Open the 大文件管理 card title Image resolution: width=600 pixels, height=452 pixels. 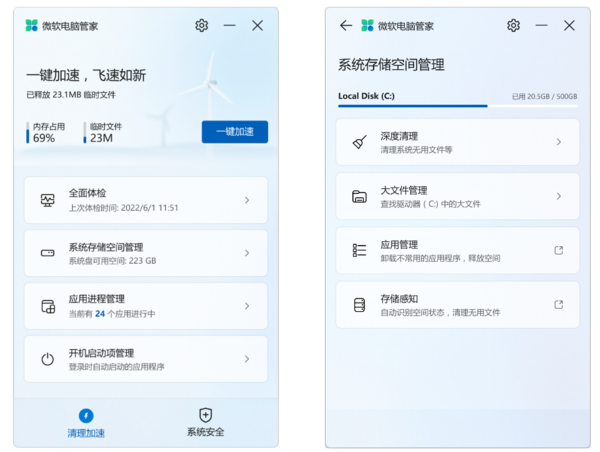[404, 191]
